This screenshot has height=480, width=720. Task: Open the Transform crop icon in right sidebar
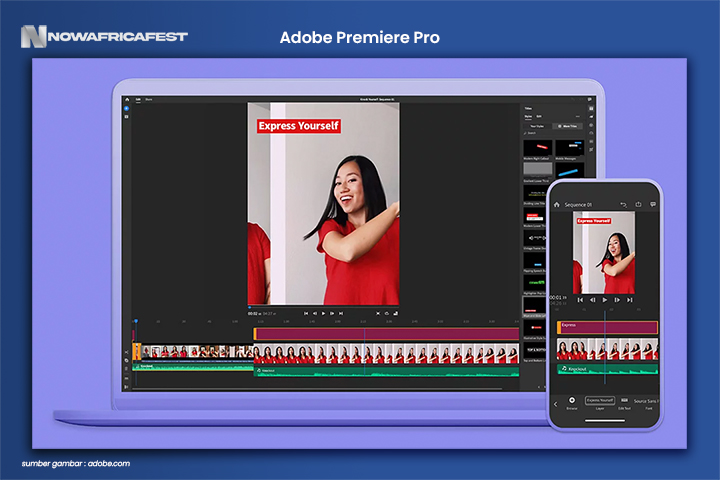point(591,150)
